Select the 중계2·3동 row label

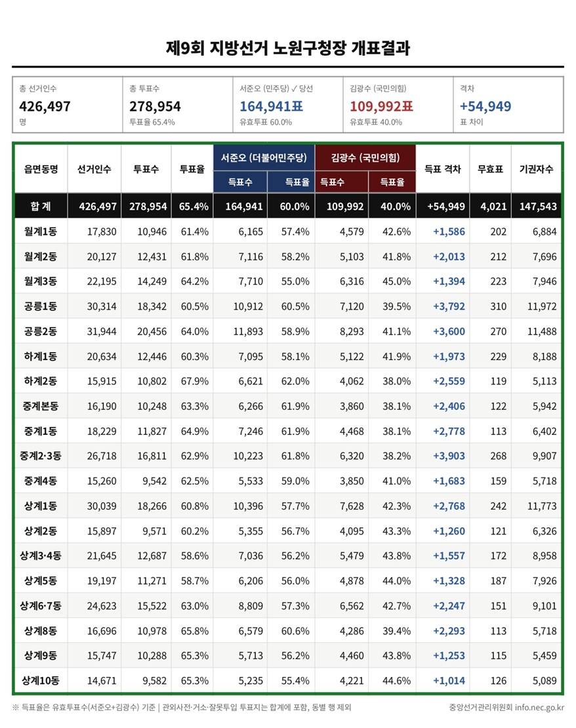point(41,456)
